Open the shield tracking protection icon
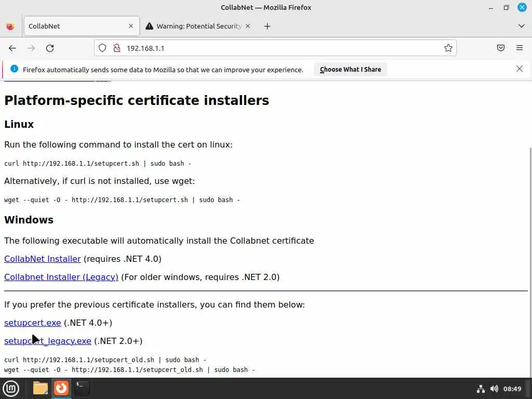 [102, 48]
